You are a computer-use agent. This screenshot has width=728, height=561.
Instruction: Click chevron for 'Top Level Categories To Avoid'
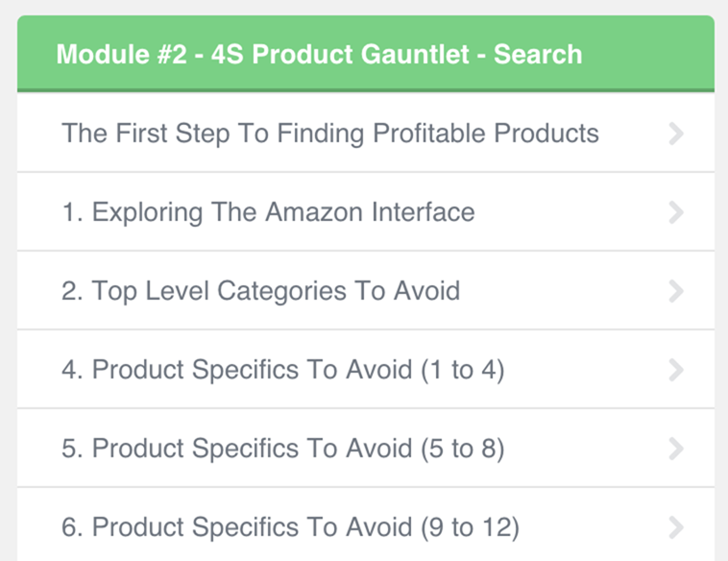[676, 291]
